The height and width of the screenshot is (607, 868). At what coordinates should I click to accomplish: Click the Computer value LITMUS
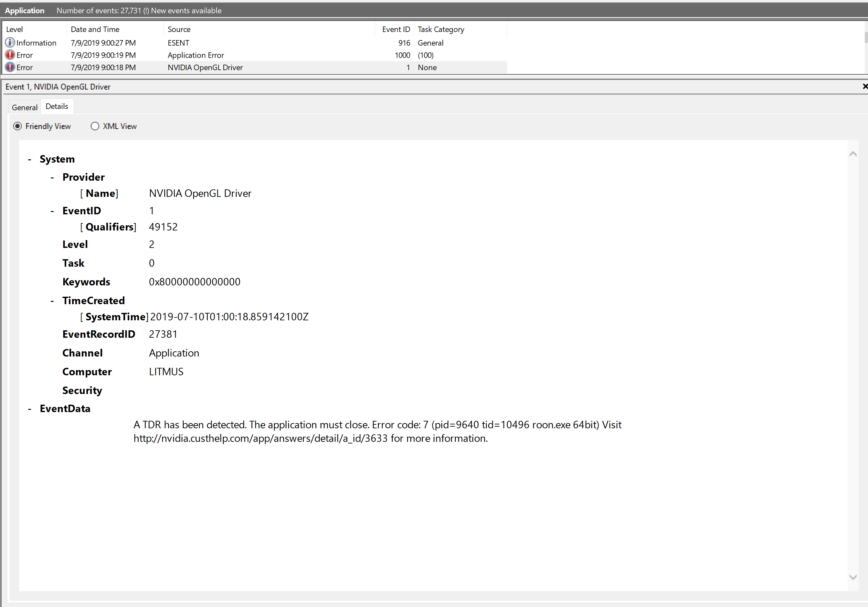point(166,372)
